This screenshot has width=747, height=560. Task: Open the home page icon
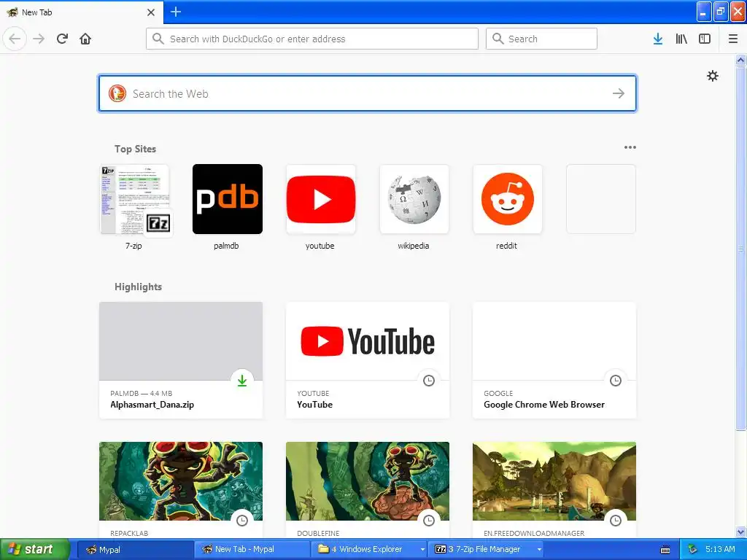point(85,39)
